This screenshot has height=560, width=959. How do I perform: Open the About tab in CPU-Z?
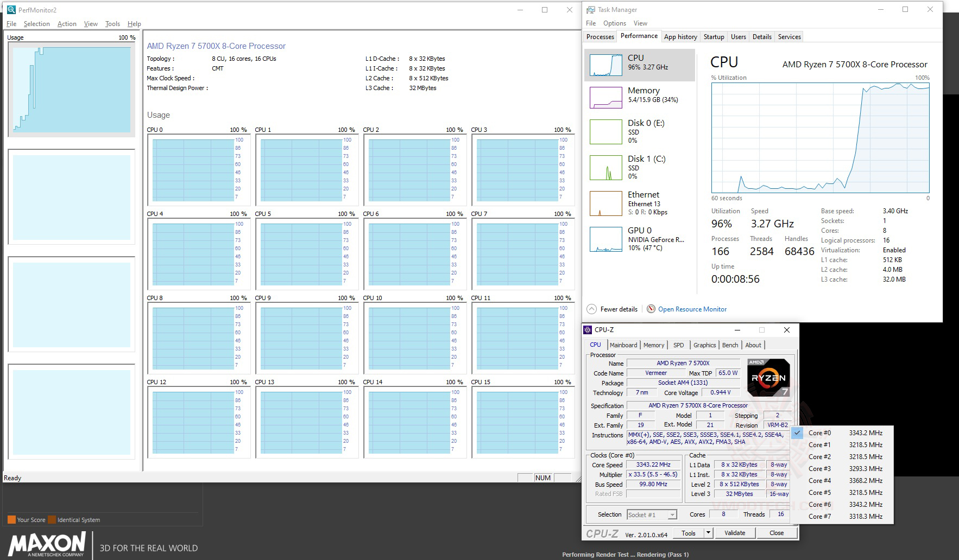click(753, 345)
